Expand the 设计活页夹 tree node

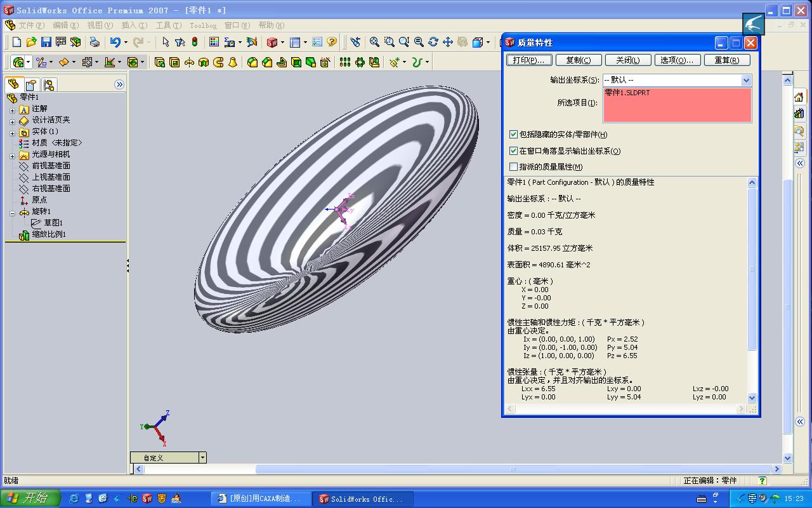pyautogui.click(x=12, y=121)
